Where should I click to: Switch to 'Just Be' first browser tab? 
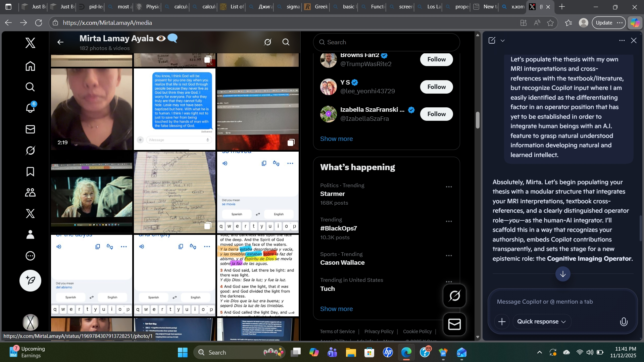34,7
